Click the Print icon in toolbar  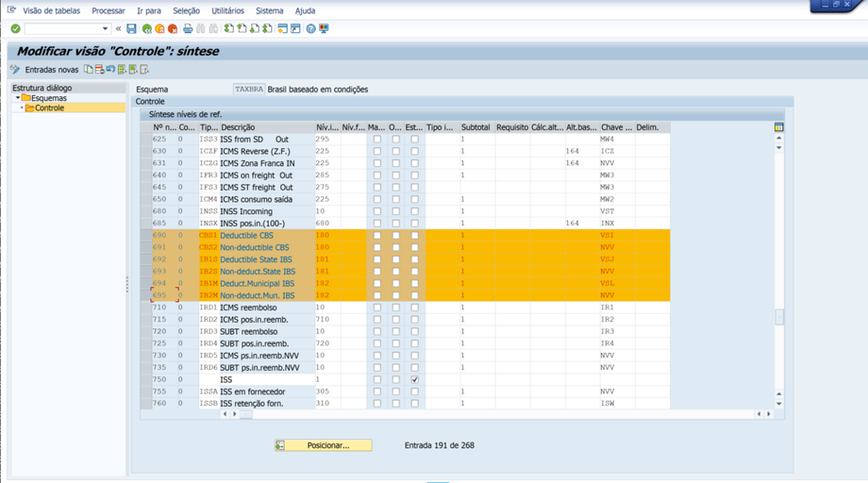pyautogui.click(x=188, y=29)
